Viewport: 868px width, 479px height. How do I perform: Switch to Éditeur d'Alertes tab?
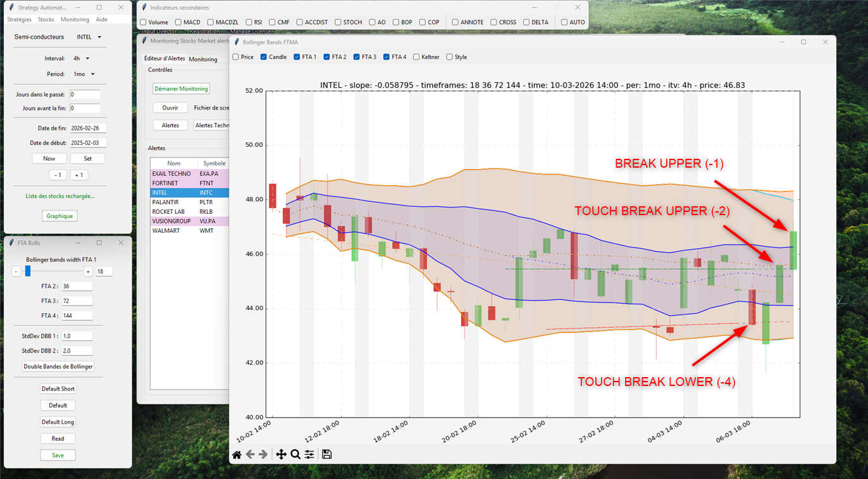pos(164,59)
